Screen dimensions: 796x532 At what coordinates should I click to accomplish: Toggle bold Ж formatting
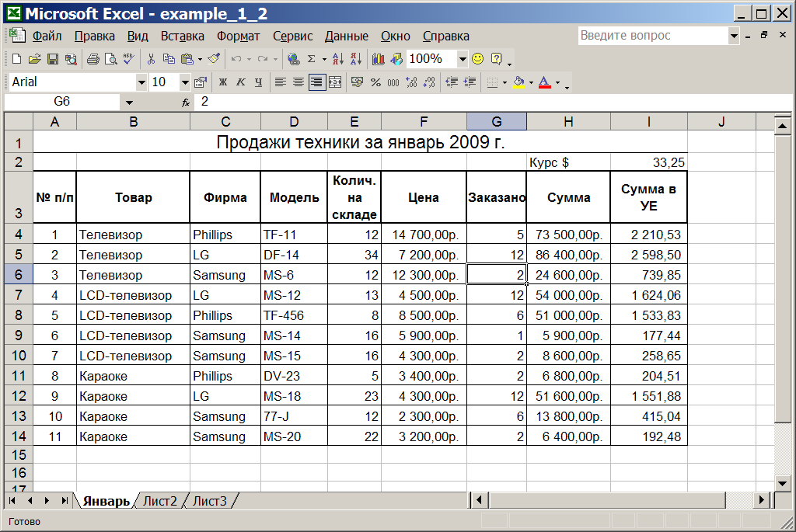[x=223, y=82]
